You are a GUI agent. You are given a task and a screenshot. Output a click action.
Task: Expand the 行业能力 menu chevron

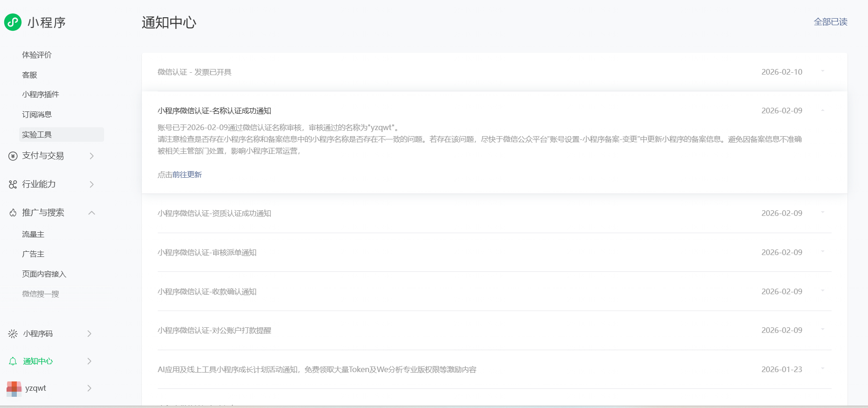click(91, 184)
